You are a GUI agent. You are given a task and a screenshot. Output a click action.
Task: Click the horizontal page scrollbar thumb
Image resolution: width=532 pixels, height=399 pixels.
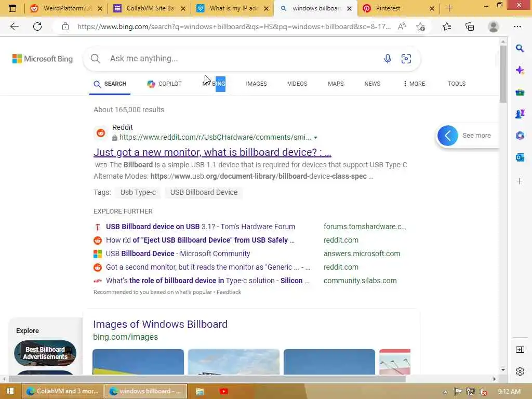[207, 379]
